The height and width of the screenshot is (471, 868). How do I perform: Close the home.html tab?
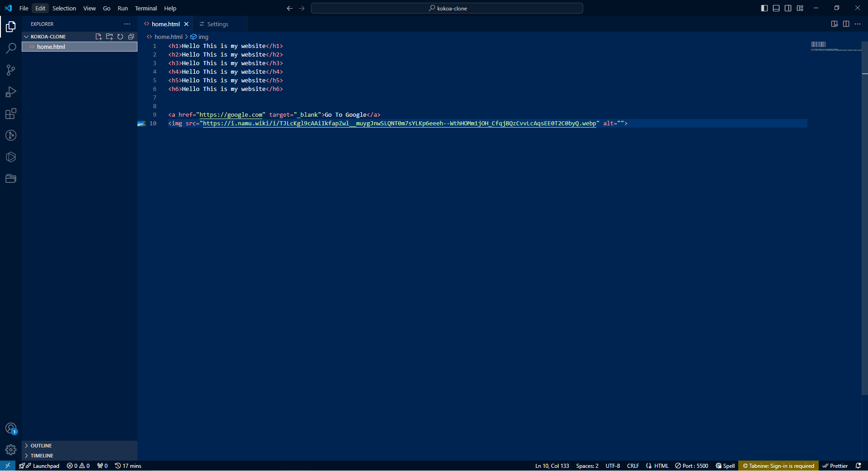click(186, 24)
